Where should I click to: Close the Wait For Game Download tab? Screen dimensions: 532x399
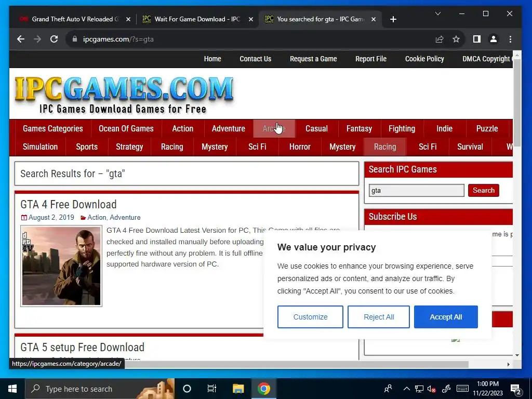tap(251, 19)
